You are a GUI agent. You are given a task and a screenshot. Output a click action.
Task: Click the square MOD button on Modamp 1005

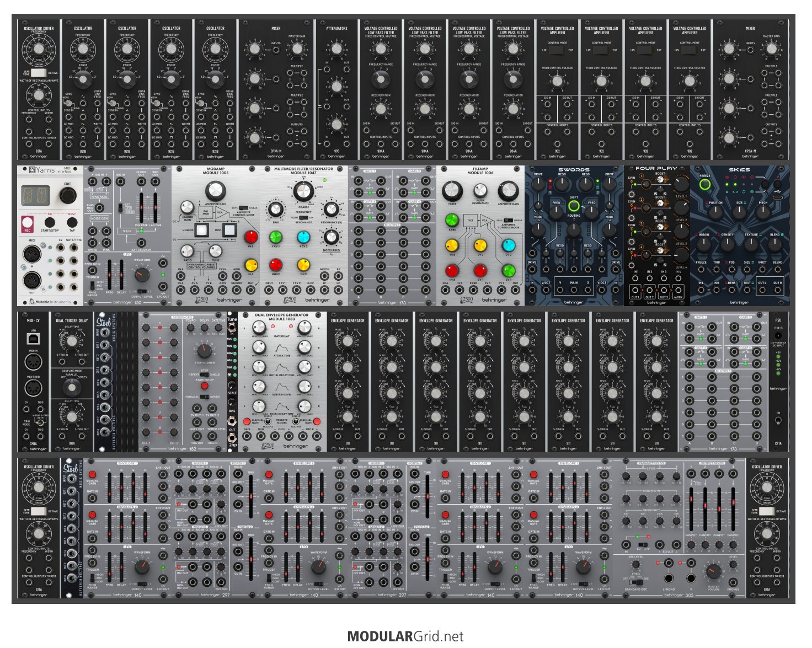[x=229, y=231]
